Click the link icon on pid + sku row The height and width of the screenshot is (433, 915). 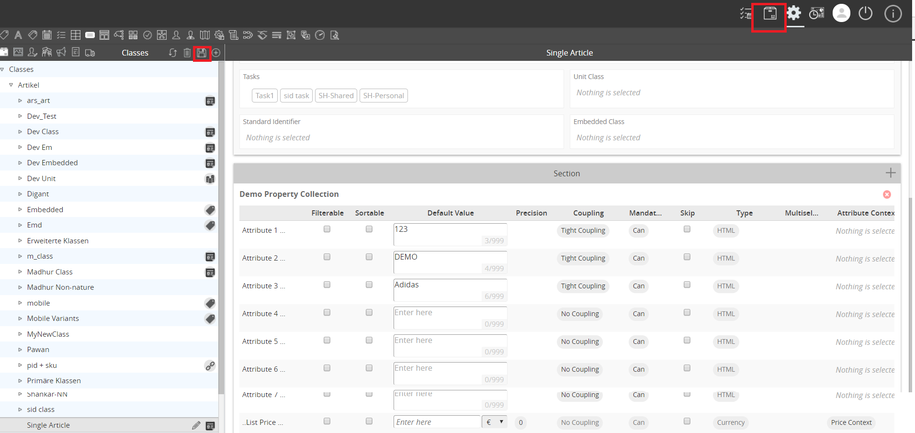(x=210, y=365)
